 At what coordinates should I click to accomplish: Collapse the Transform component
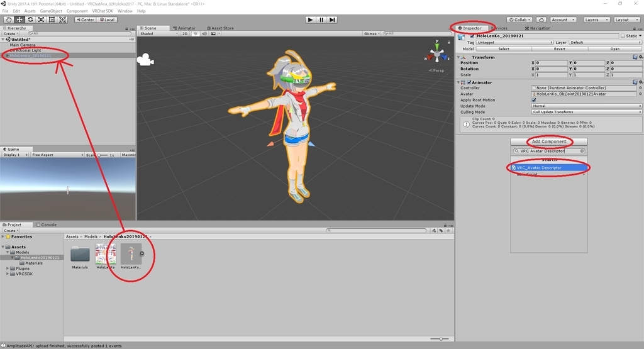pos(458,57)
